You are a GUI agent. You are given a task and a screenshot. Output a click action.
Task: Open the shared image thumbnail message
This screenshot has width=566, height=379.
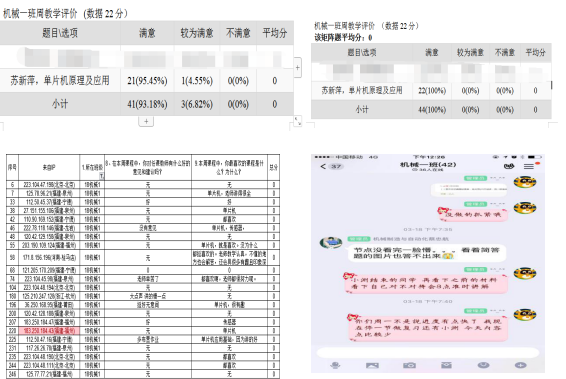coord(469,189)
